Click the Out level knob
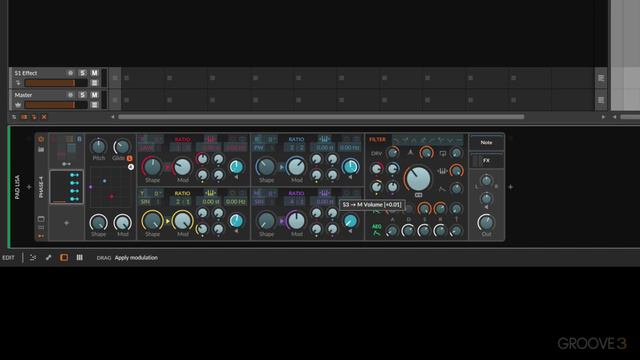This screenshot has height=360, width=640. (x=486, y=222)
